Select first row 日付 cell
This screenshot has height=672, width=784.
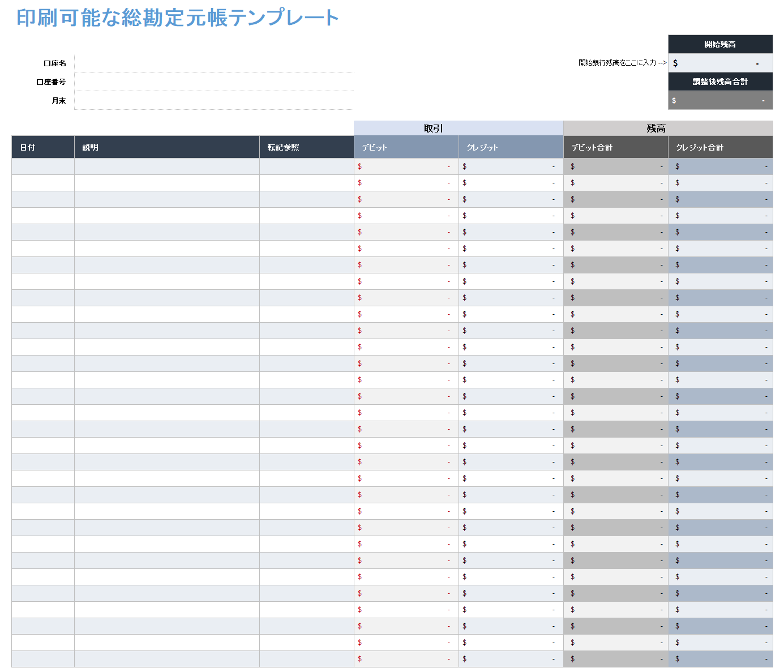pyautogui.click(x=43, y=166)
